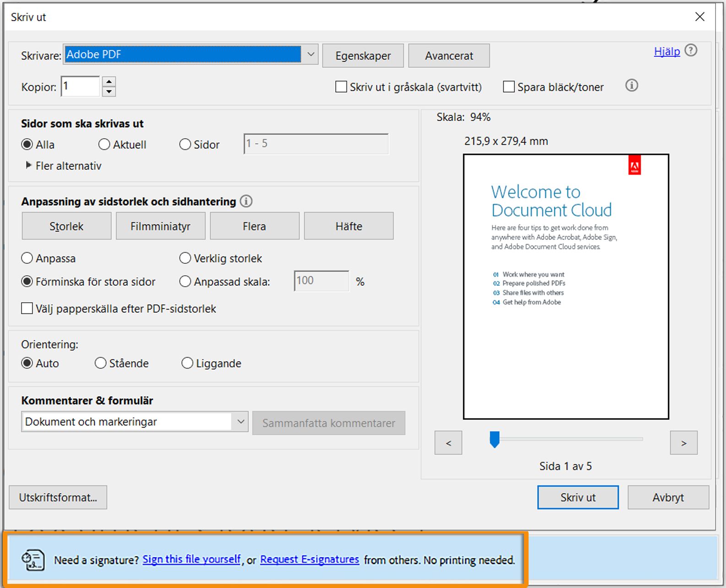Select the Alla pages radio button
The image size is (726, 588).
click(x=27, y=145)
